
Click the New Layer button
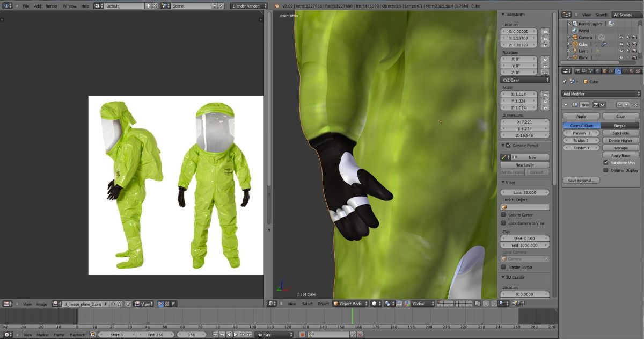[x=525, y=165]
